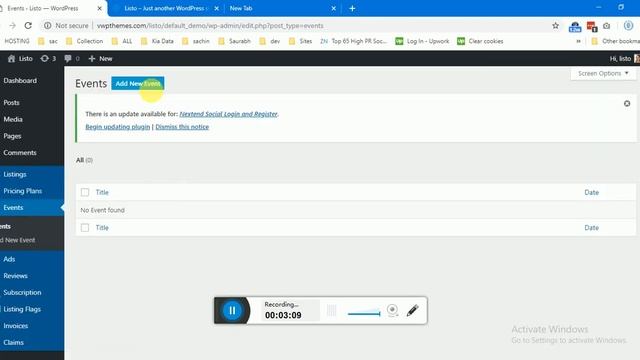640x360 pixels.
Task: Pause the screen recording
Action: point(232,311)
